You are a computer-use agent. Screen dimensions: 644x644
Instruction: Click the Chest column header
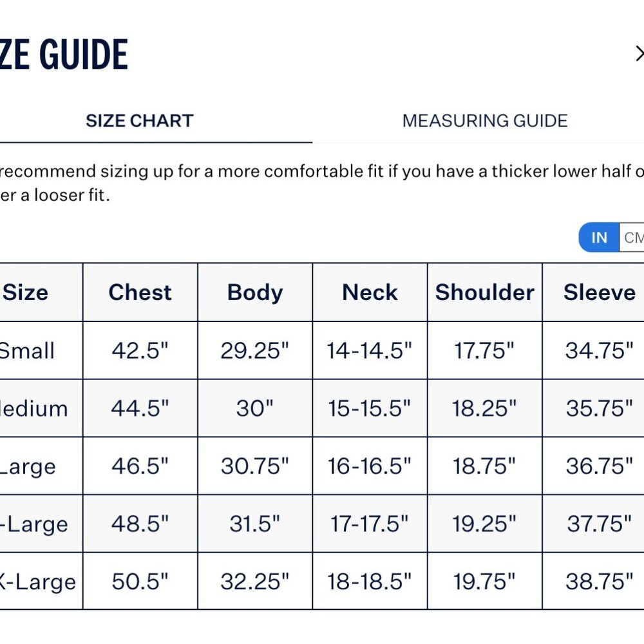140,292
